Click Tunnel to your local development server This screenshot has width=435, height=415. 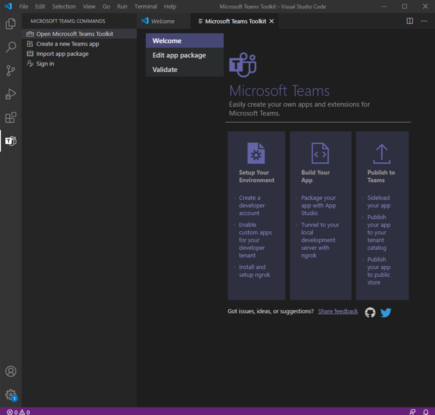(320, 240)
